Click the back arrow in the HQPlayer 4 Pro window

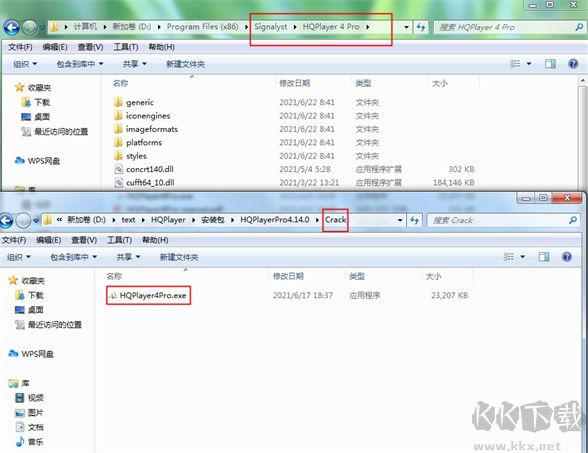point(12,27)
